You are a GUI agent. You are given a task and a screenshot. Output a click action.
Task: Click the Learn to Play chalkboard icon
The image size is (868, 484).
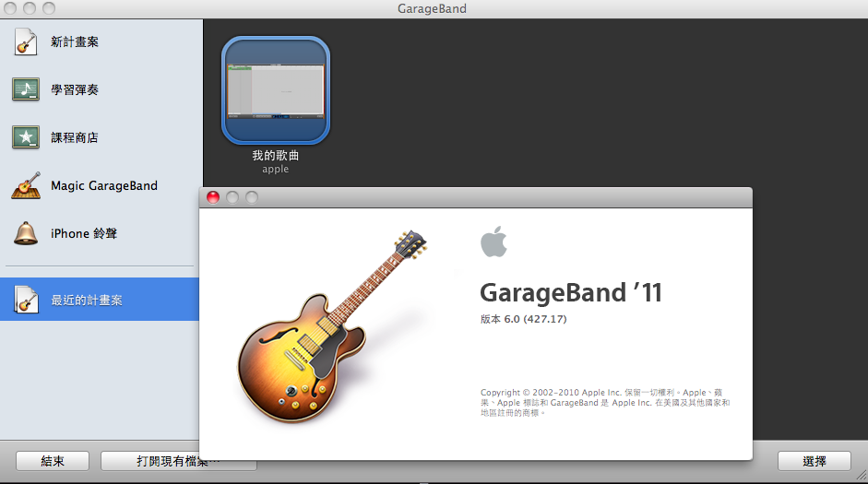click(x=26, y=89)
